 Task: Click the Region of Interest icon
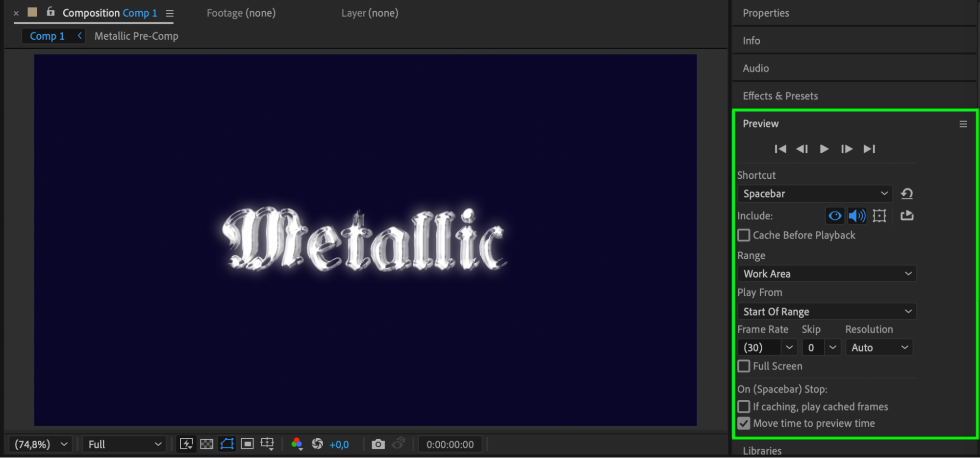coord(248,444)
